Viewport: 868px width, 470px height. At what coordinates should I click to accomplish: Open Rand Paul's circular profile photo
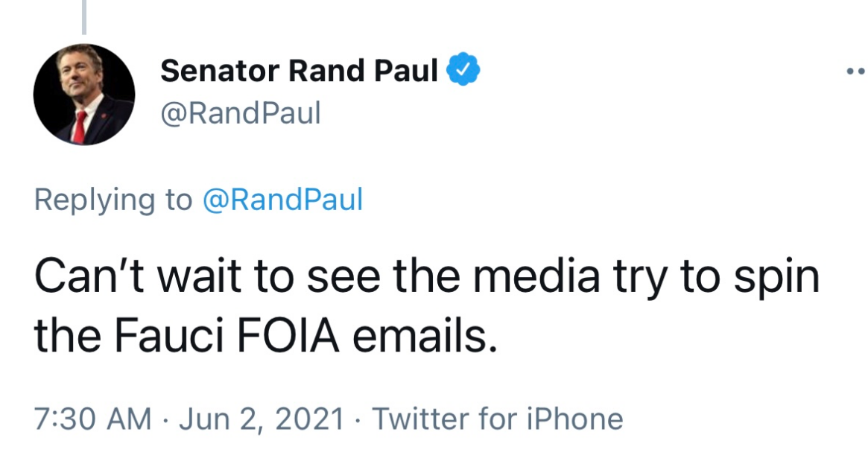point(84,95)
